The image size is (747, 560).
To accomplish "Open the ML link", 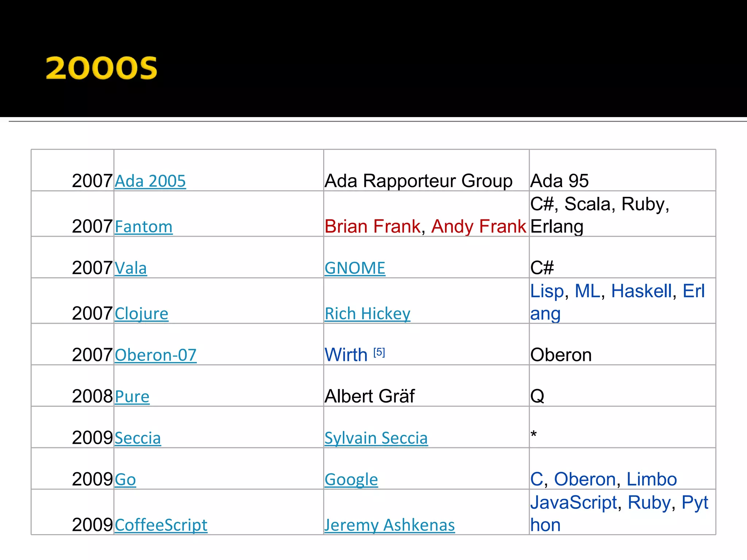I will (x=588, y=291).
